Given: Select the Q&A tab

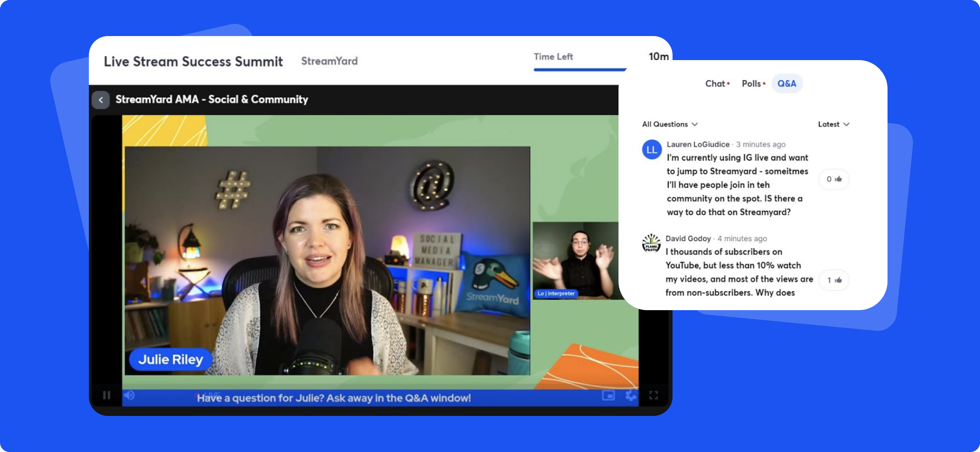Looking at the screenshot, I should click(x=787, y=84).
